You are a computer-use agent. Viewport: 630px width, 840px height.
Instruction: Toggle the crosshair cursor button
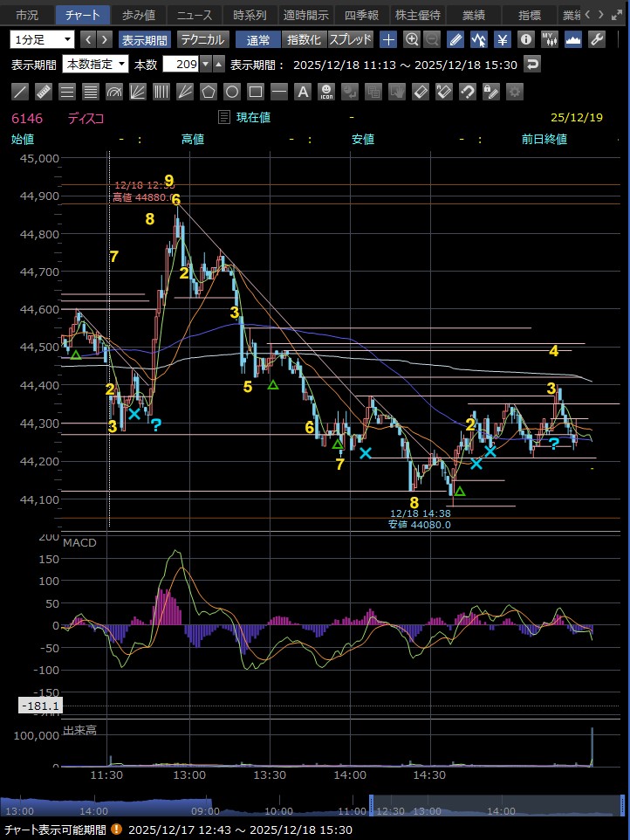pyautogui.click(x=388, y=39)
